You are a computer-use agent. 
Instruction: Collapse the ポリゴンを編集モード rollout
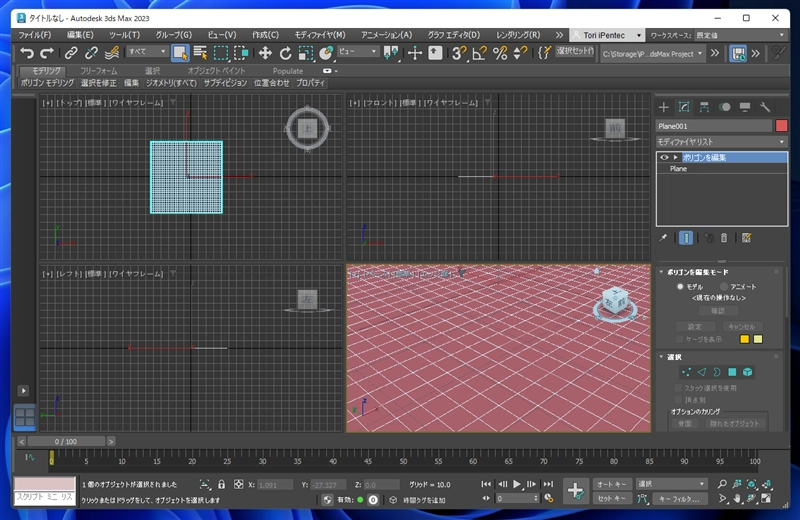coord(661,272)
